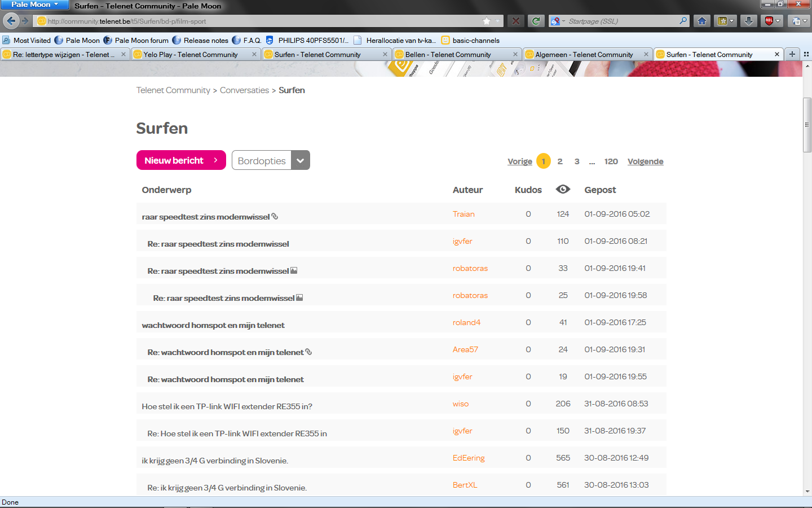Go to the home page icon

point(701,21)
